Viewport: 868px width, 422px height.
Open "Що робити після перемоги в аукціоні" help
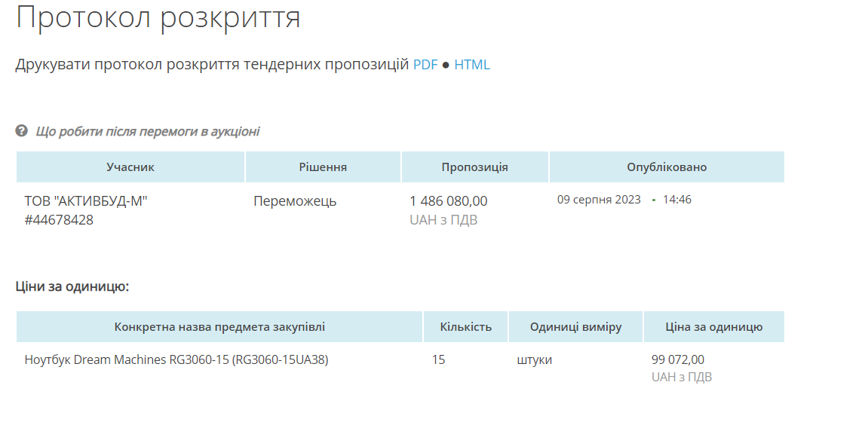click(148, 131)
